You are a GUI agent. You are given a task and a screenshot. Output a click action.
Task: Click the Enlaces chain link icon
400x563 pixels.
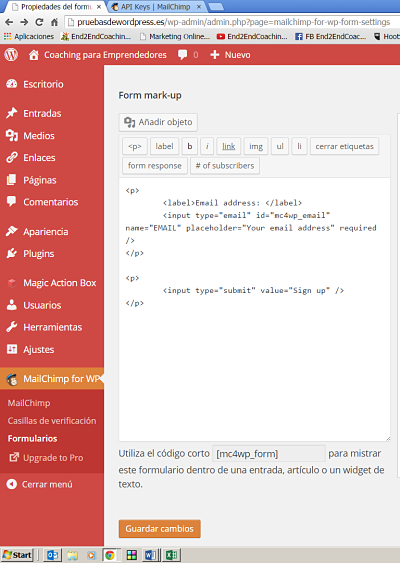coord(11,157)
